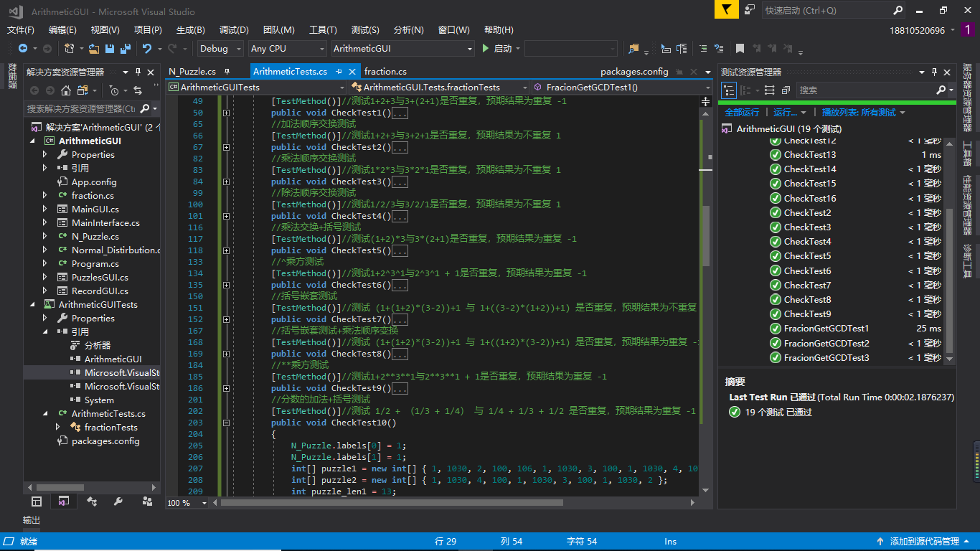Select N_Puzzle.cs in Solution Explorer

coord(95,237)
